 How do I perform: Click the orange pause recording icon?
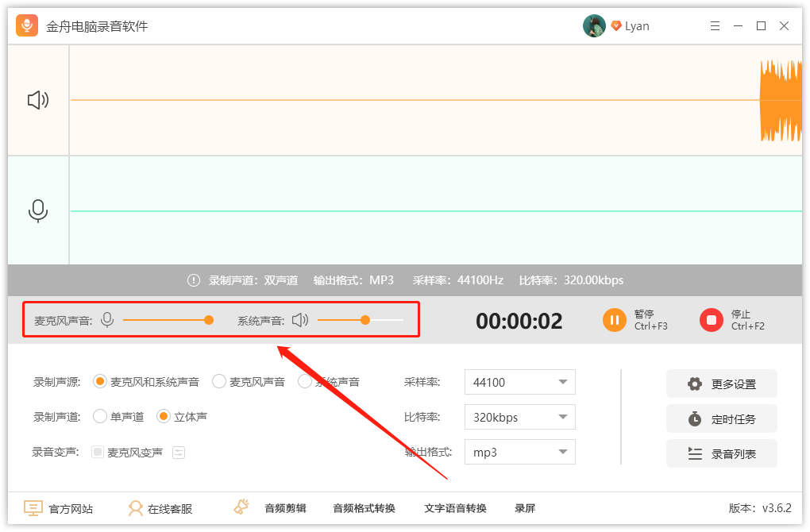(x=614, y=320)
